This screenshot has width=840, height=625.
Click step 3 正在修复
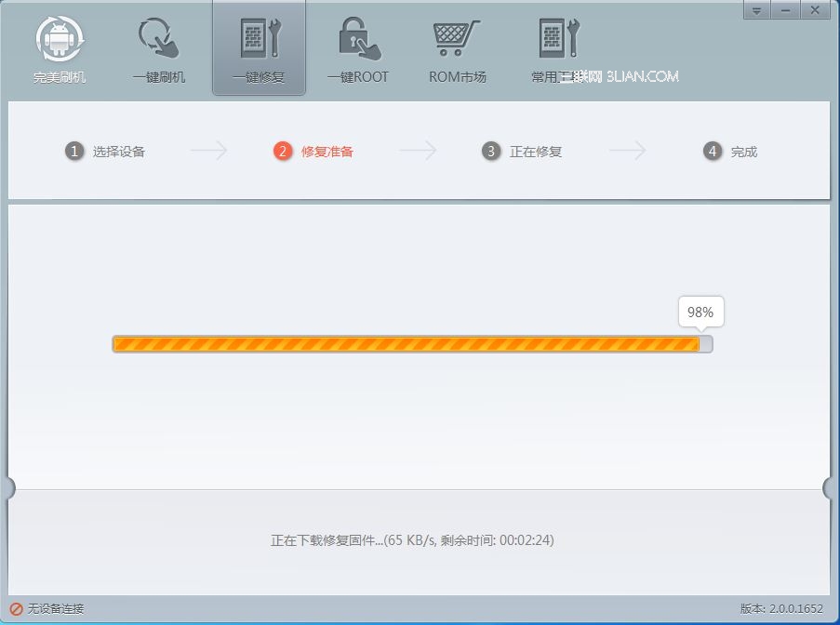pos(522,152)
